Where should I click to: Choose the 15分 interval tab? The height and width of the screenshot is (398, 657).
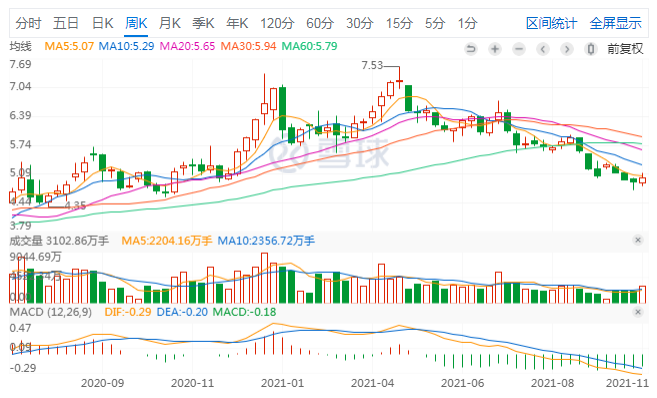click(x=399, y=23)
